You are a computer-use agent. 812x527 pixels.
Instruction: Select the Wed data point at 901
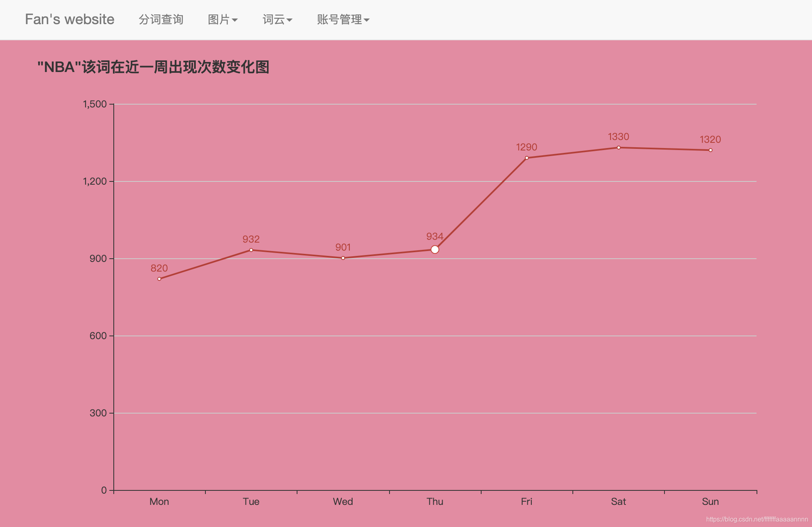343,258
